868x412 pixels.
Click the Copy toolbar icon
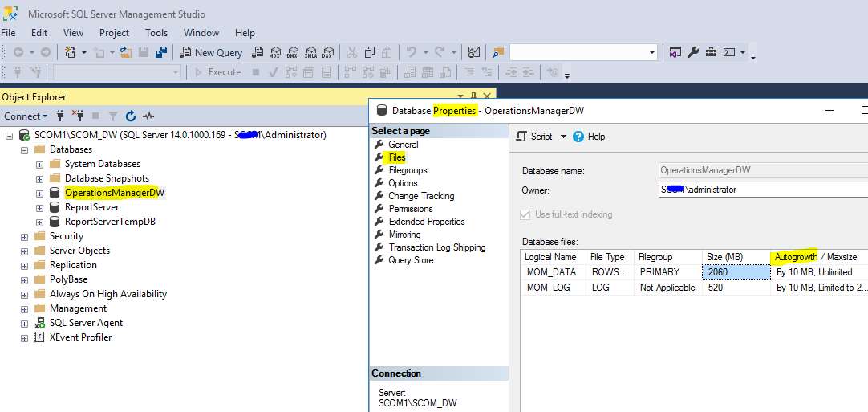370,52
